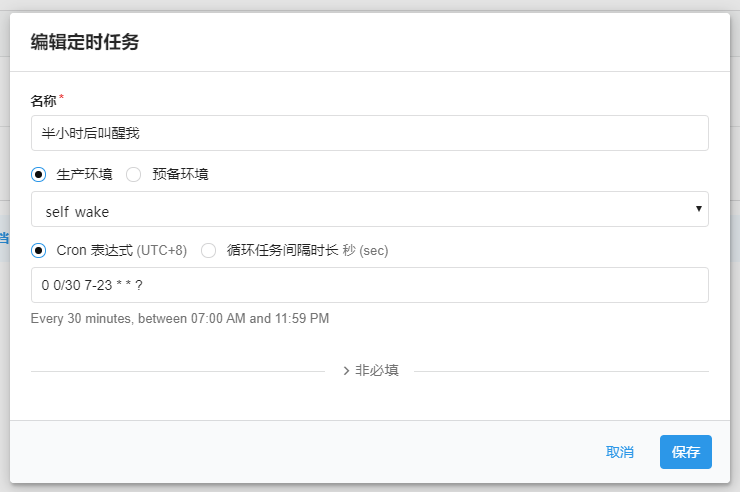Click the chevron beside 非必填
740x492 pixels.
346,370
